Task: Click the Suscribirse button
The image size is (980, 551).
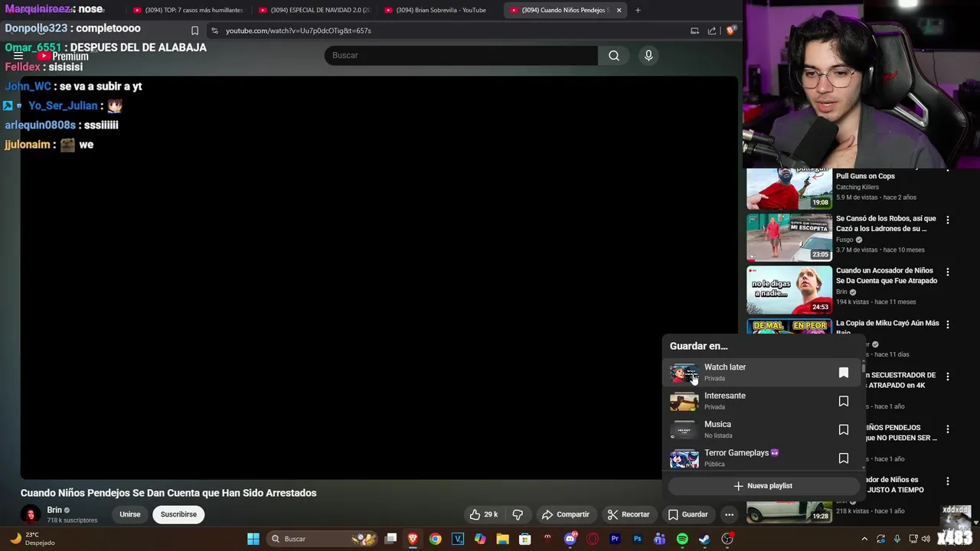Action: click(x=178, y=514)
